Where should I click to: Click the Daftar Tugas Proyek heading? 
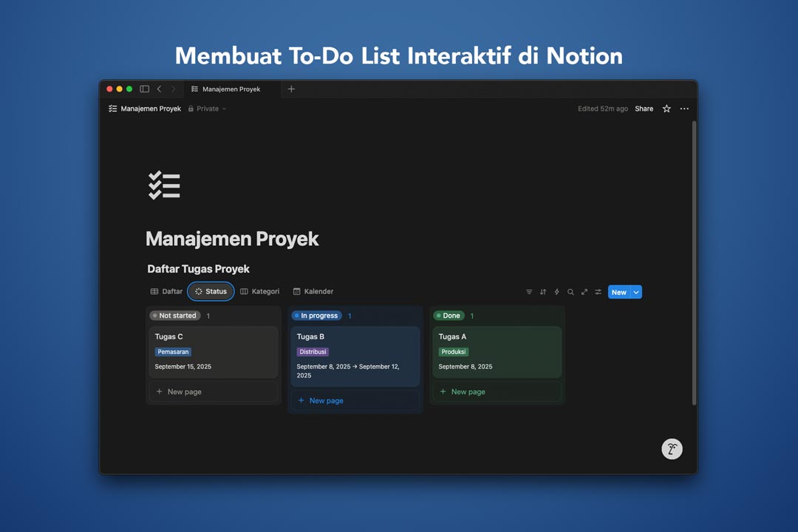tap(199, 269)
